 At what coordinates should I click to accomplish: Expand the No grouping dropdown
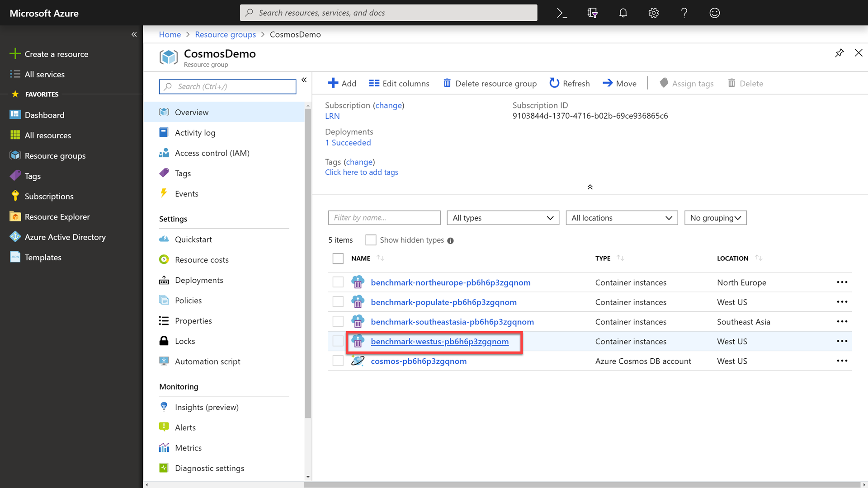pyautogui.click(x=715, y=217)
